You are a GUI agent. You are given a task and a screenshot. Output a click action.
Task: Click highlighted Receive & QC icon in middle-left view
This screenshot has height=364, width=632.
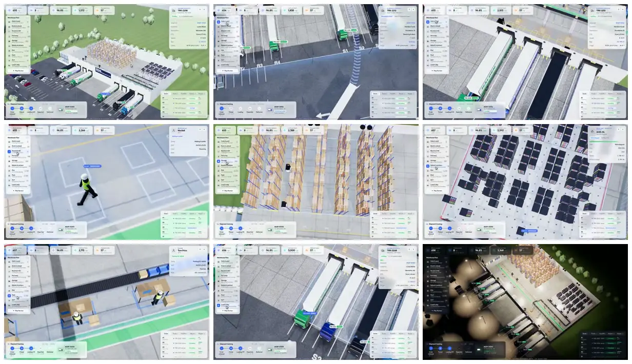click(x=9, y=151)
